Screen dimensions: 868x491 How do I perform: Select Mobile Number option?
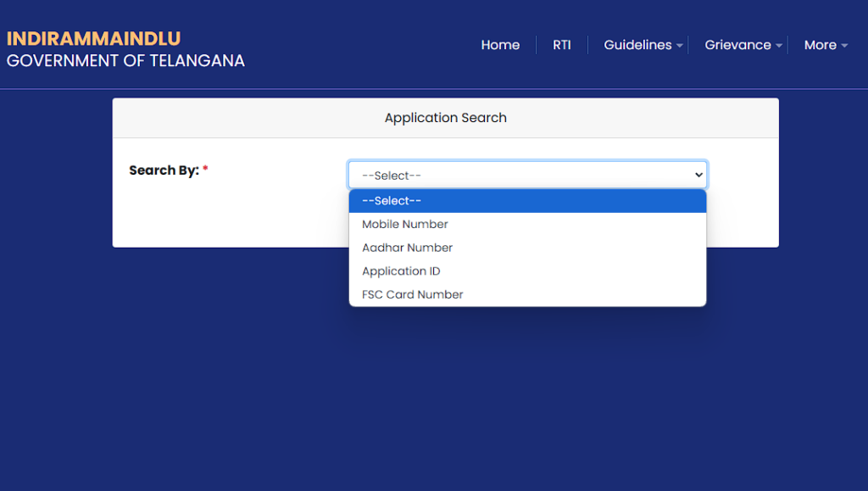(527, 224)
